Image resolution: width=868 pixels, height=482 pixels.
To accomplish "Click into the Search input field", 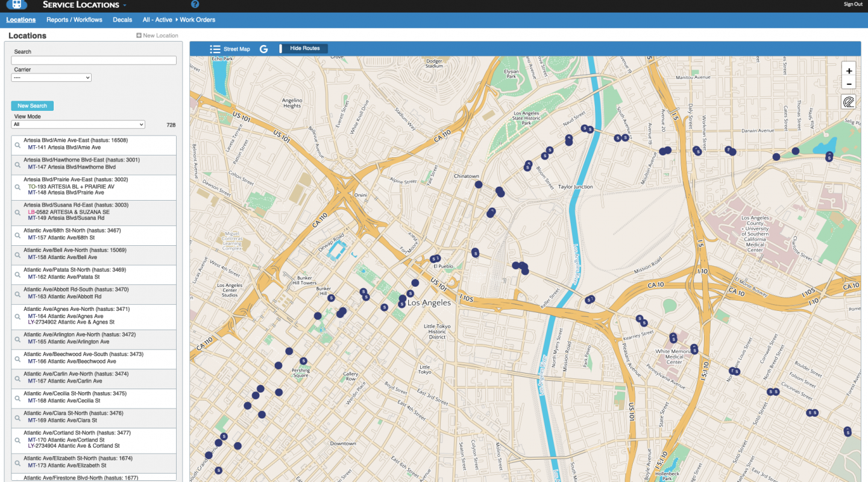I will [94, 60].
